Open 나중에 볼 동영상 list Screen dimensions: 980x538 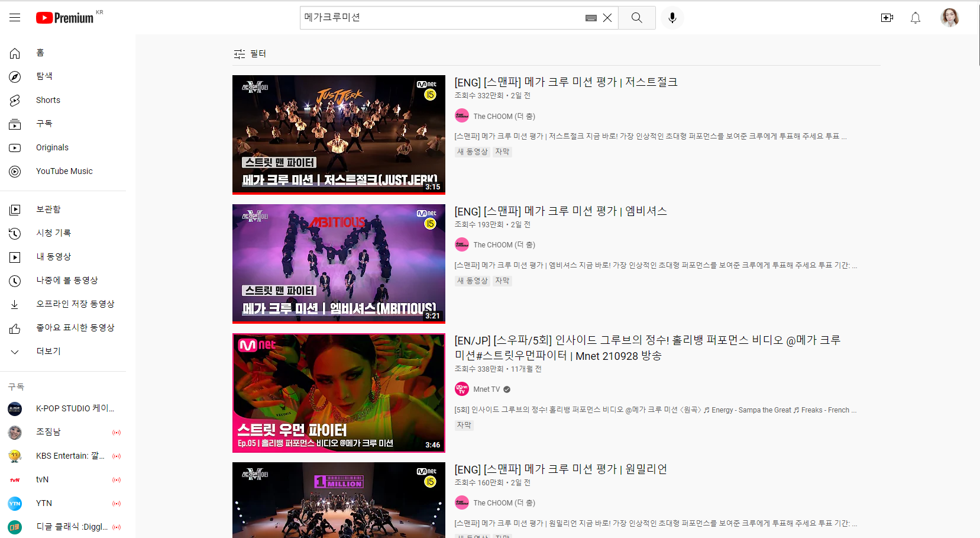pos(63,281)
